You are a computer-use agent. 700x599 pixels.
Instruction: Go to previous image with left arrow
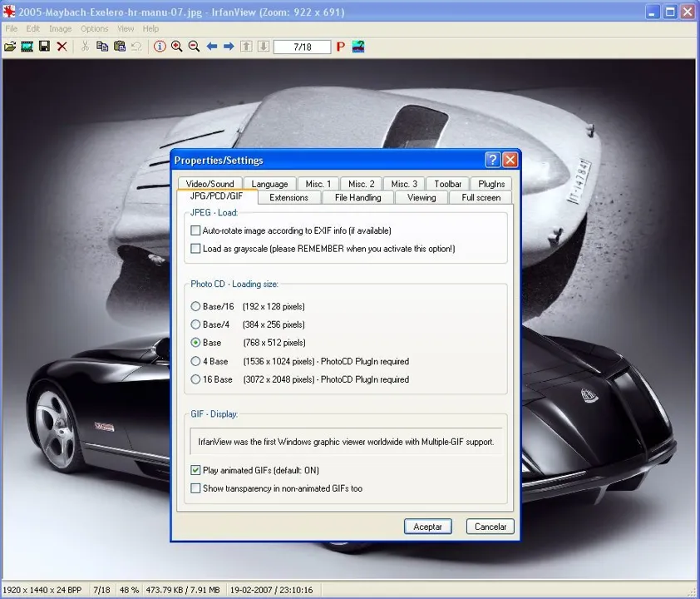pos(212,47)
